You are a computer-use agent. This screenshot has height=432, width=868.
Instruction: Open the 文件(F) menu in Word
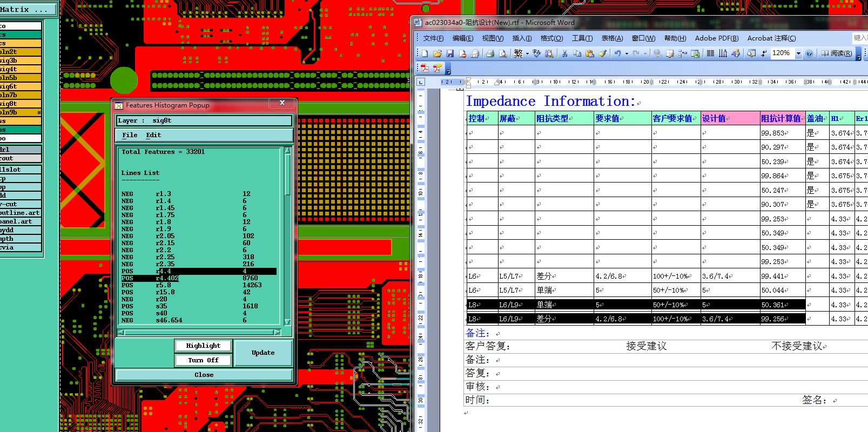pyautogui.click(x=433, y=38)
